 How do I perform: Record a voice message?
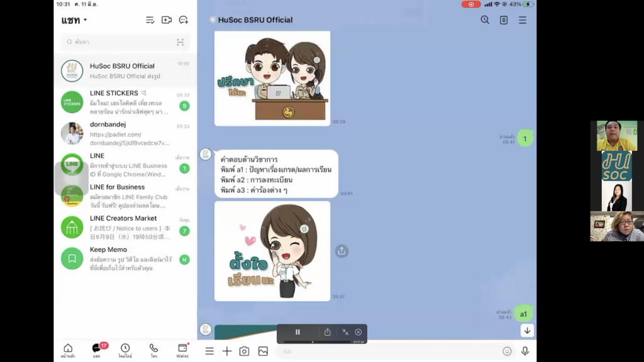[525, 351]
